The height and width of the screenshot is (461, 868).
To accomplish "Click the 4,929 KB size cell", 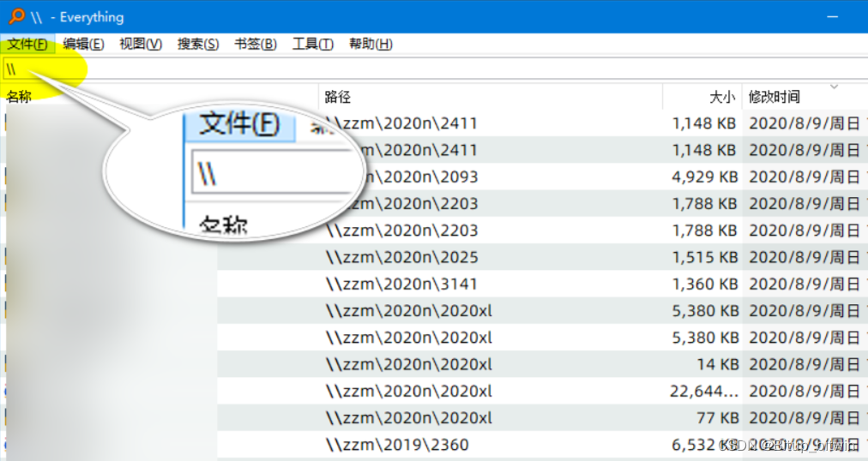I will (x=705, y=177).
